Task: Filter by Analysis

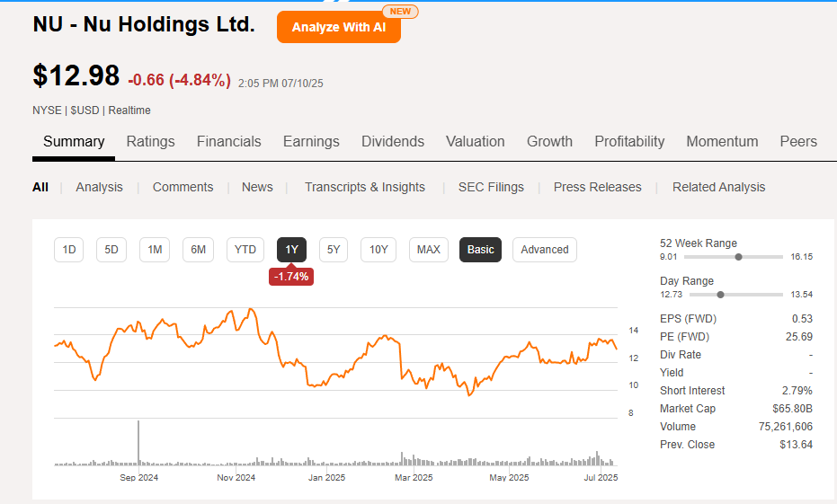Action: pyautogui.click(x=99, y=187)
